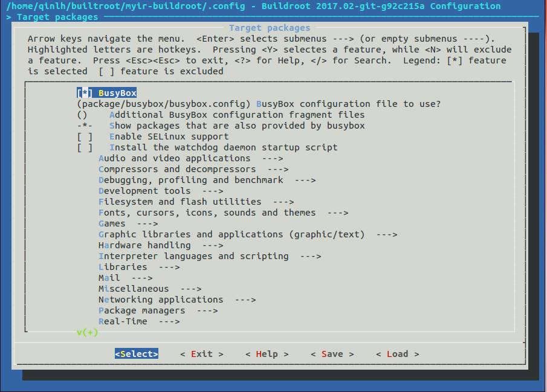Click the Help button
This screenshot has width=547, height=392.
267,354
